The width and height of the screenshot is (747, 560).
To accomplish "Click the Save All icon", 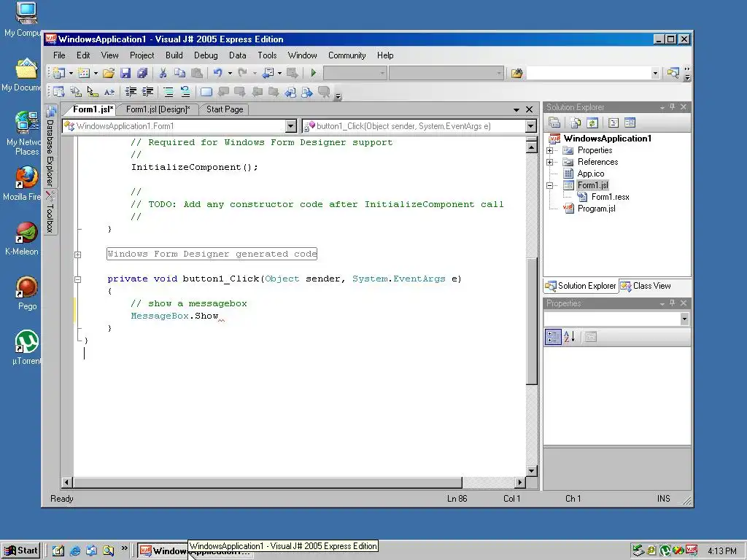I will (142, 73).
